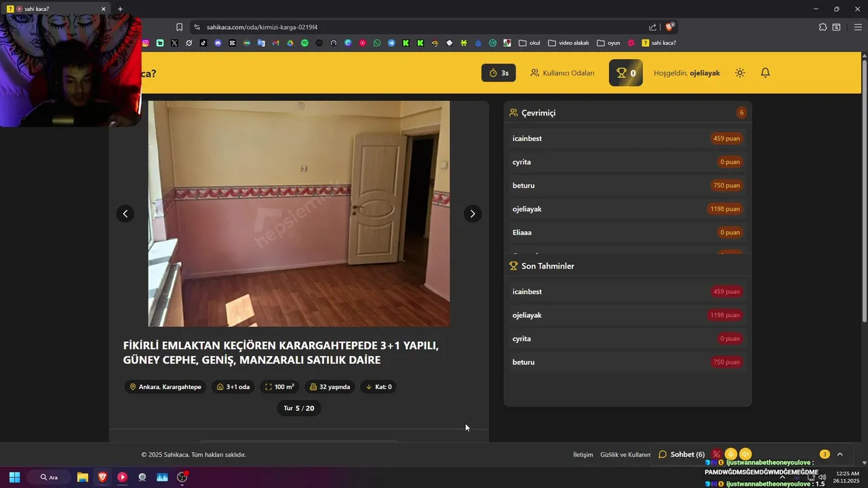Open Brave browser from the taskbar
Screen dimensions: 868x488
(x=102, y=477)
